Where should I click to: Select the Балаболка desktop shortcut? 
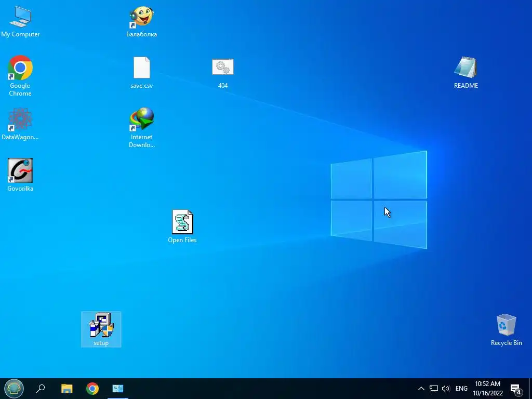coord(141,21)
